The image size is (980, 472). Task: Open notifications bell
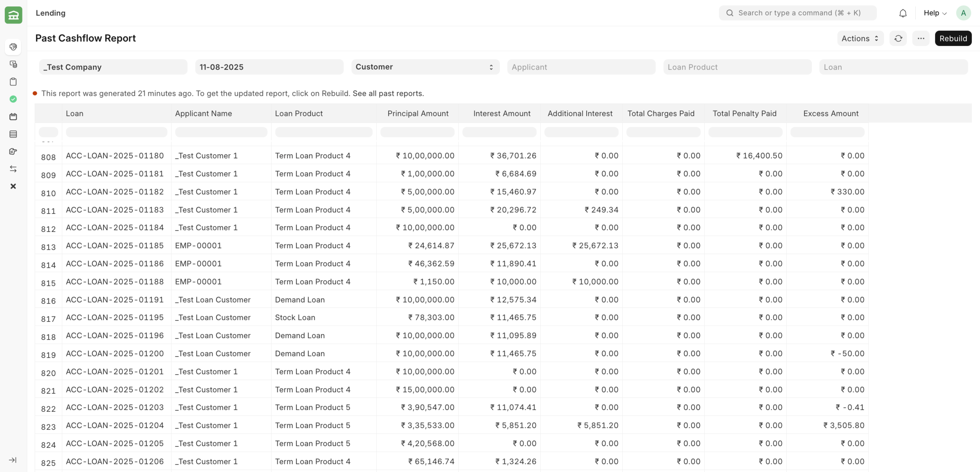point(903,13)
